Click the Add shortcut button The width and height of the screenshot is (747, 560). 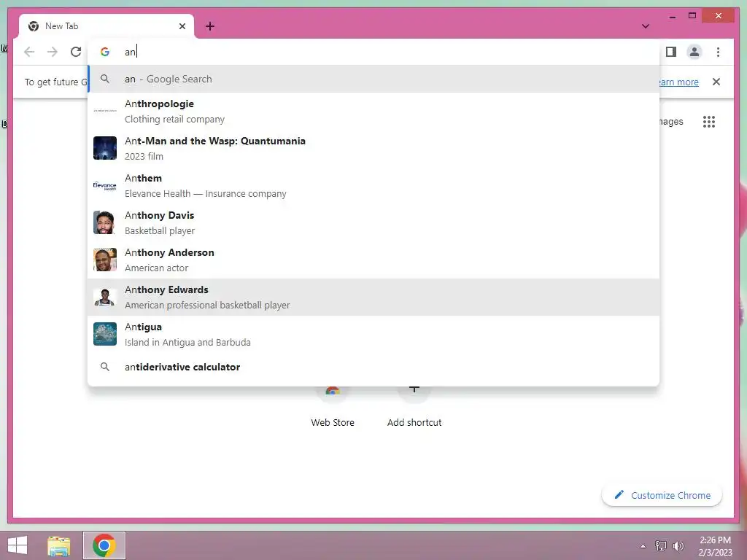[x=414, y=407]
